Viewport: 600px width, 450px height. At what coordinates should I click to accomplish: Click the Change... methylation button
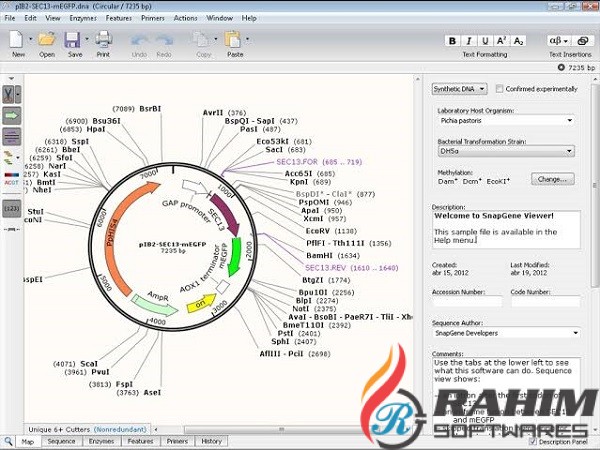[x=553, y=179]
